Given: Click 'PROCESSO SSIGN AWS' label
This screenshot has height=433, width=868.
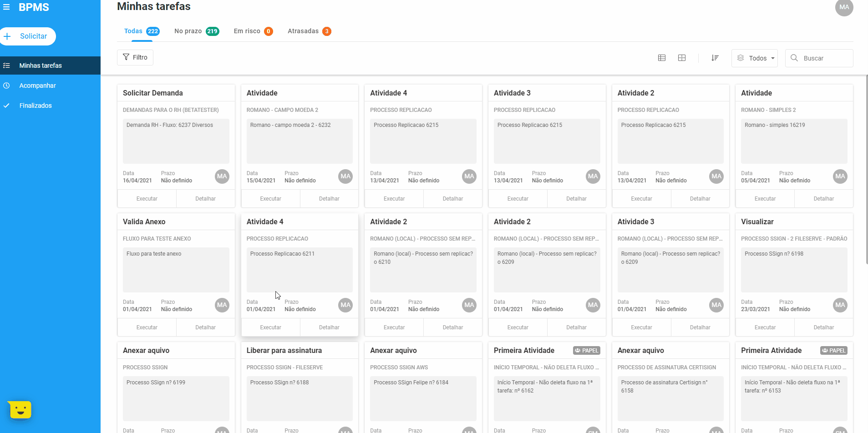Looking at the screenshot, I should click(x=399, y=368).
